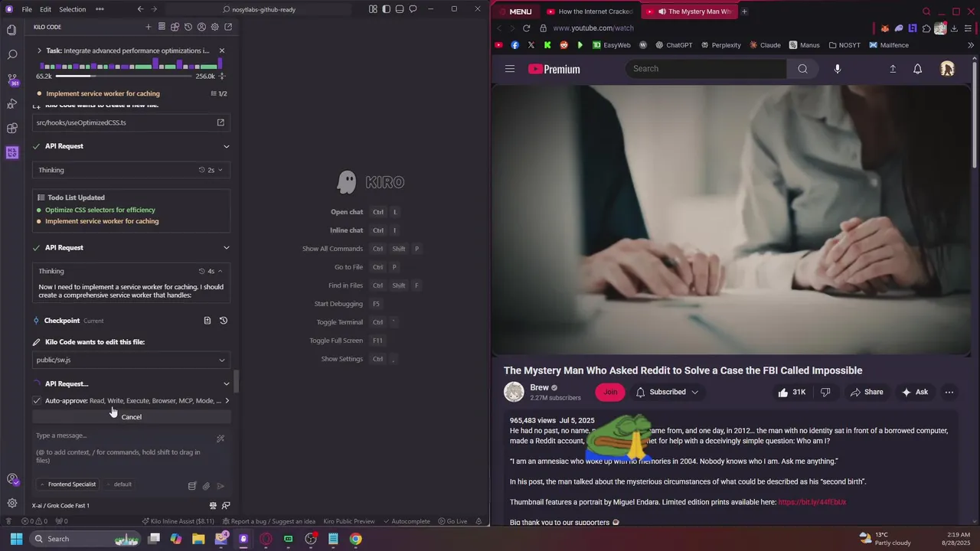This screenshot has height=551, width=980.
Task: Click the context usage progress bar
Action: [125, 77]
